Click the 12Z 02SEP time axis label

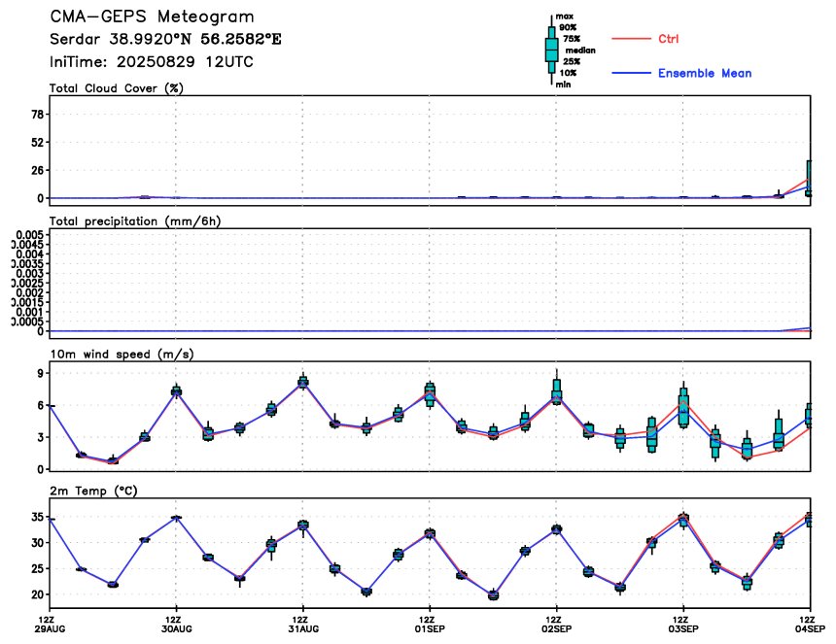point(557,625)
